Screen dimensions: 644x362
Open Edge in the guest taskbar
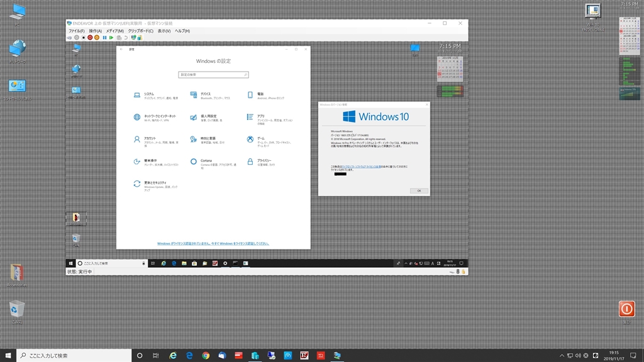click(x=174, y=263)
